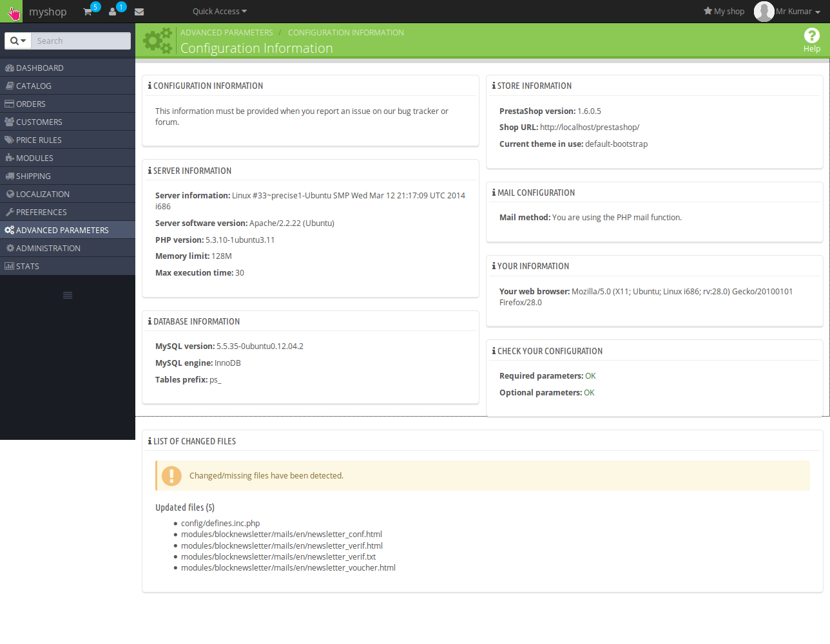Open the Orders menu item
830x644 pixels.
coord(68,104)
